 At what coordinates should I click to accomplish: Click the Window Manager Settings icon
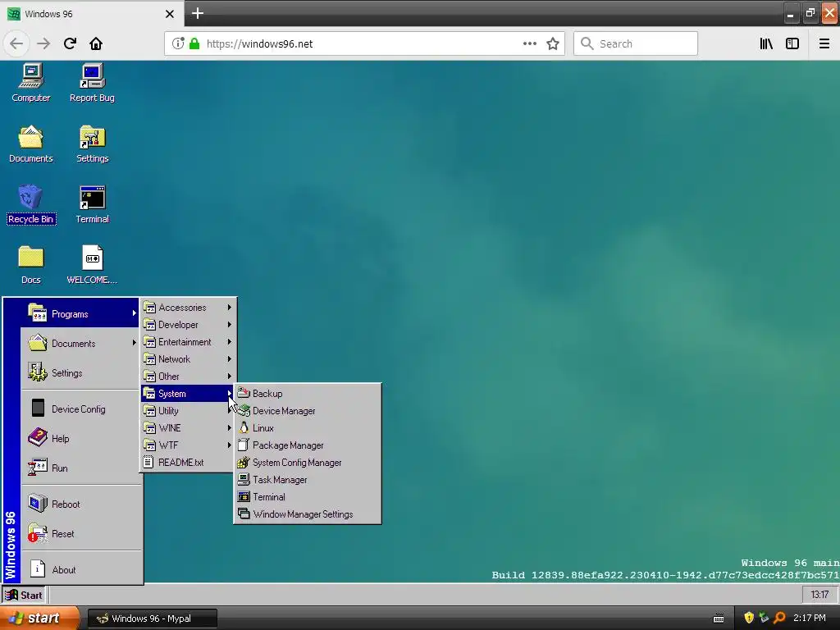click(244, 514)
